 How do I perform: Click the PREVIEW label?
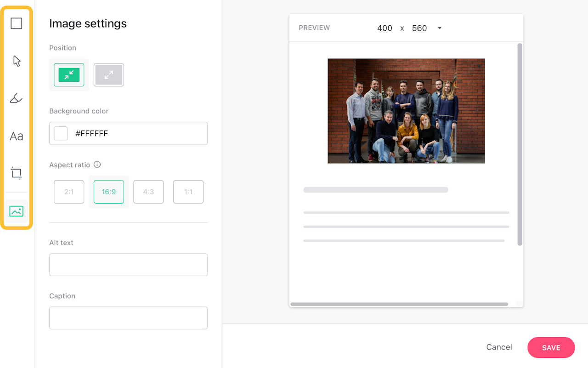(x=314, y=28)
